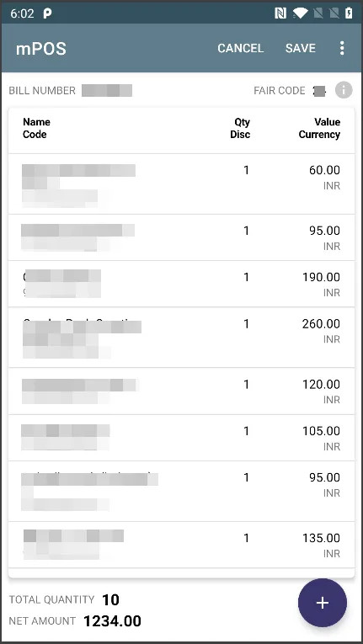Tap the battery status bar icon
The image size is (363, 644).
tap(349, 13)
